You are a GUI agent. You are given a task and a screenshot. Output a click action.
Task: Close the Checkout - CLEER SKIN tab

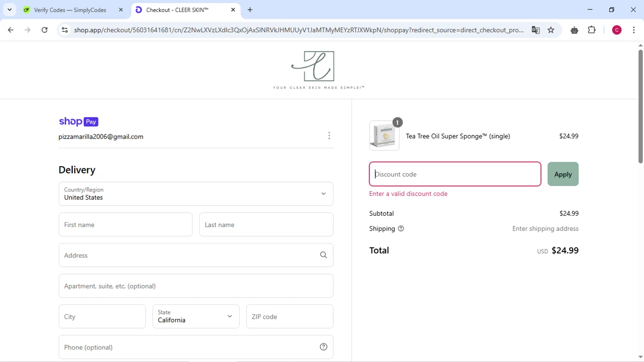pos(233,10)
